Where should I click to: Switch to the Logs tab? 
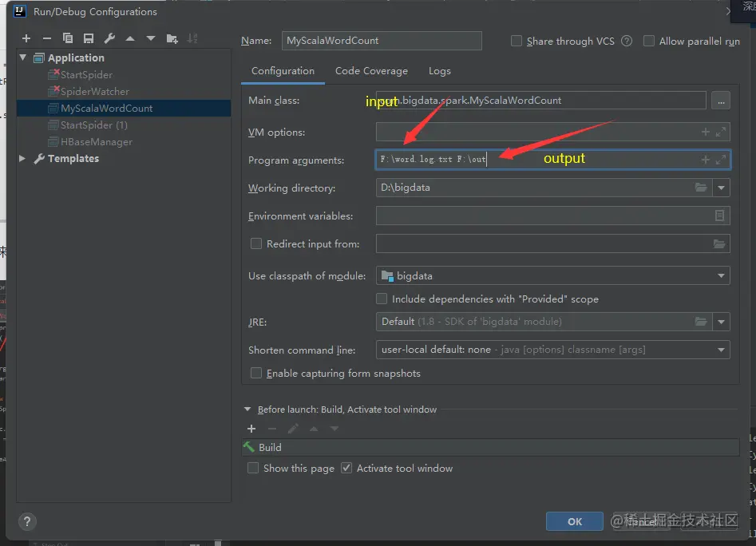point(440,71)
